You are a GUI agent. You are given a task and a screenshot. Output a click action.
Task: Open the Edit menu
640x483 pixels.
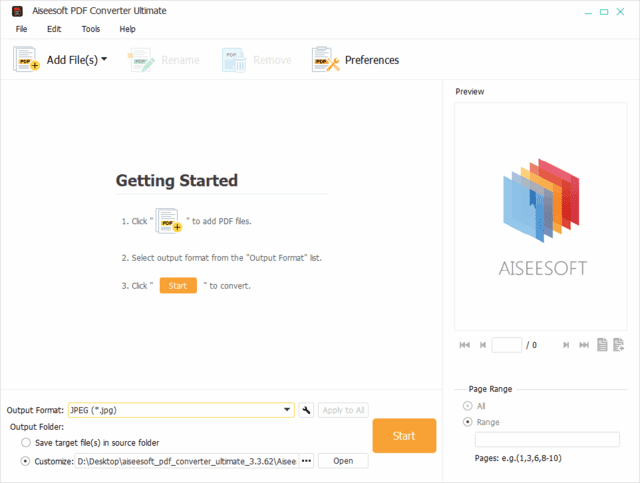pos(54,29)
